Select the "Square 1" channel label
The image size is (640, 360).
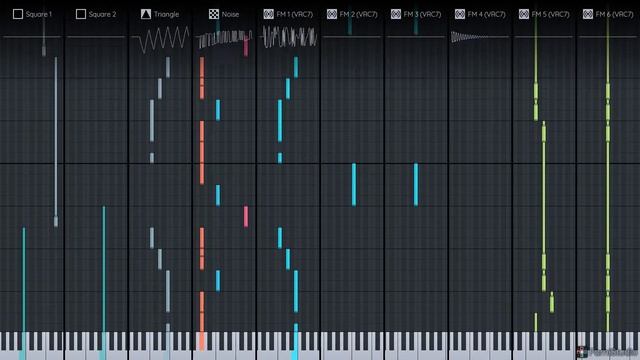[x=39, y=14]
